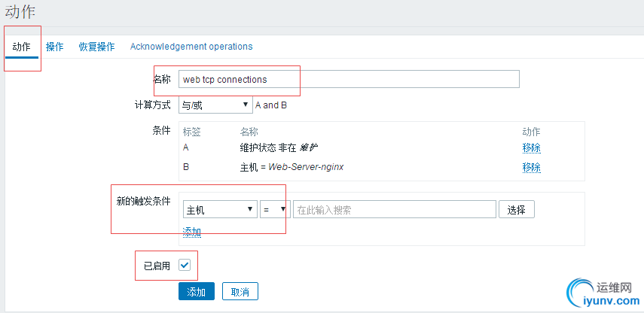This screenshot has height=313, width=644.
Task: Toggle the 已启用 checkbox
Action: (185, 265)
